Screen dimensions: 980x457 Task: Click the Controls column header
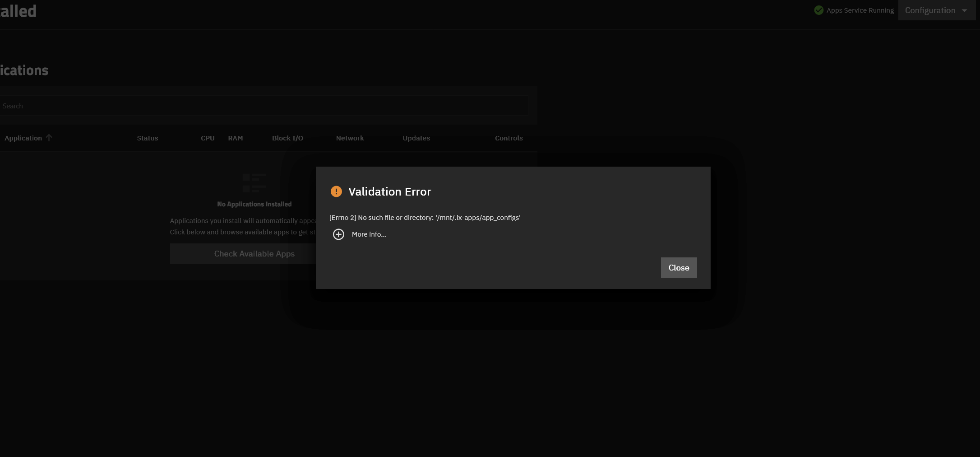[x=508, y=138]
